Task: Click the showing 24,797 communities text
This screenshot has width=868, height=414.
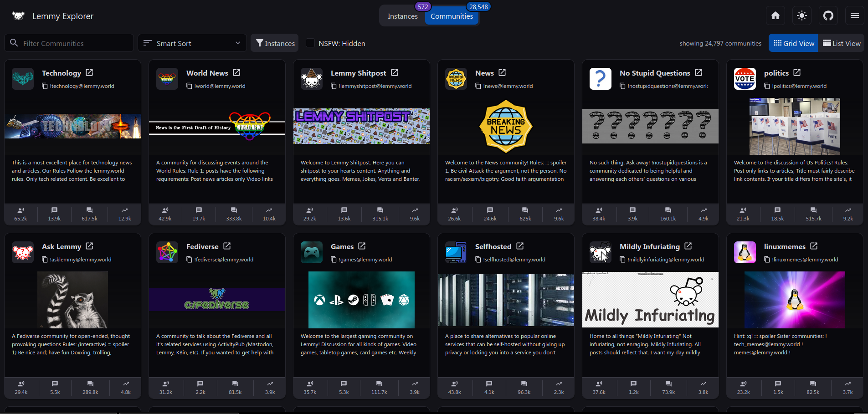Action: point(720,43)
